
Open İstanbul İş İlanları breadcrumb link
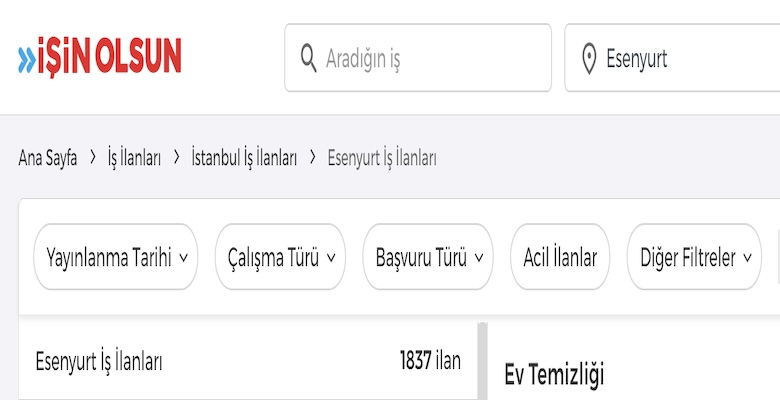(x=244, y=158)
